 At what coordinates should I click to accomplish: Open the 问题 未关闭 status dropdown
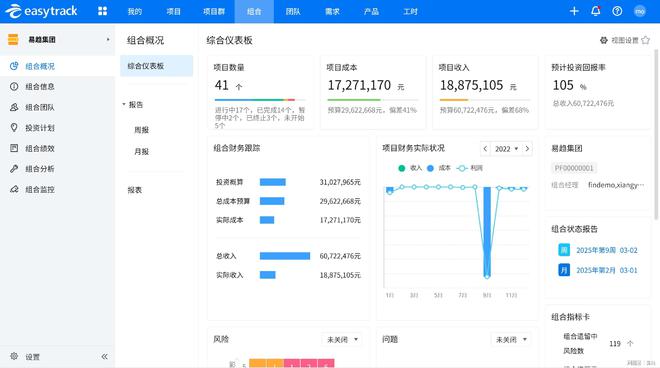pos(511,339)
